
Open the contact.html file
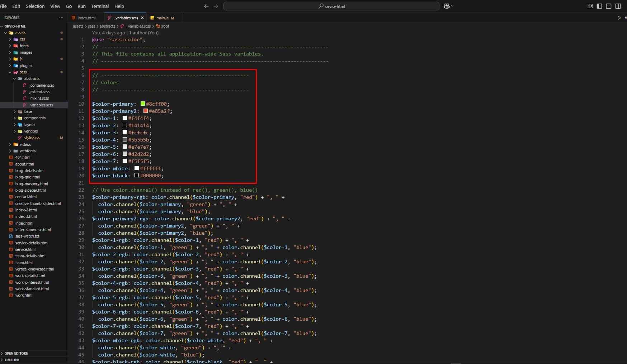coord(26,197)
